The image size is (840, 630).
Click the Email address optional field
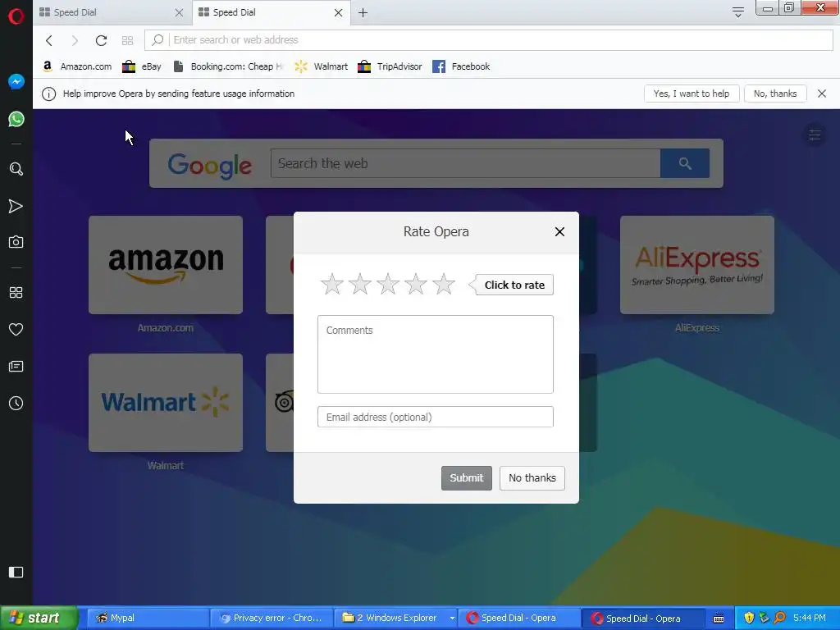click(435, 417)
